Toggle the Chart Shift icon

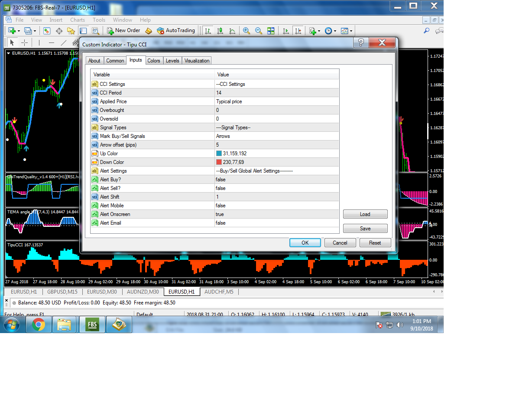[x=298, y=31]
